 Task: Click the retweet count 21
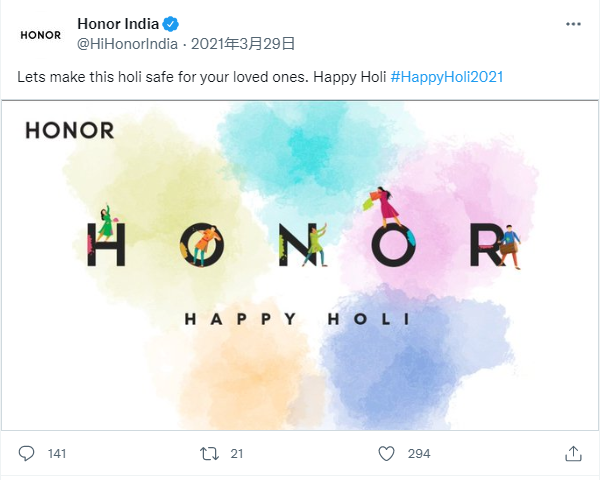pos(237,454)
